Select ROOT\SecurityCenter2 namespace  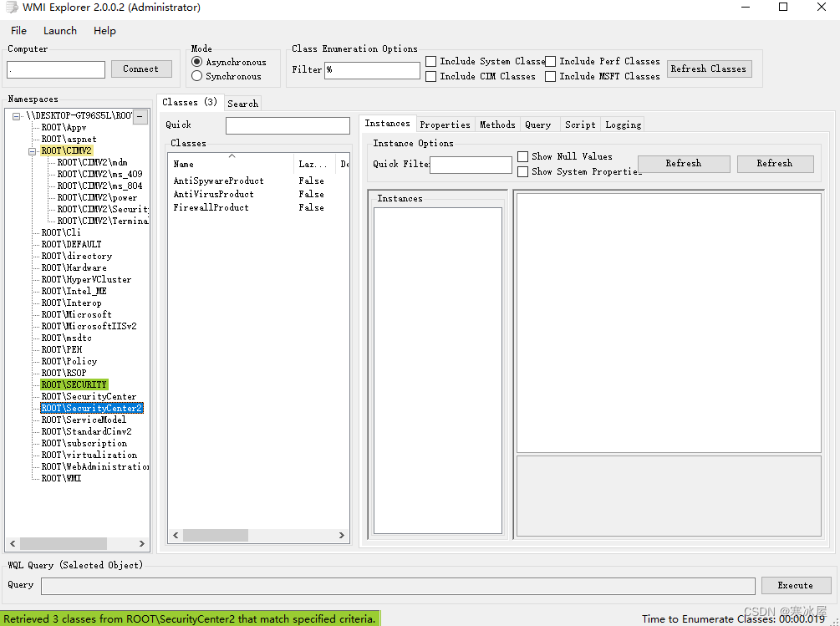coord(92,408)
